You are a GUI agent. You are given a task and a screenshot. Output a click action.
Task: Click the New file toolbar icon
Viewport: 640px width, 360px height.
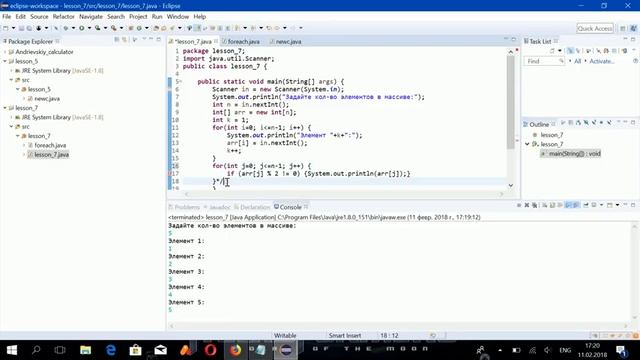pos(6,28)
